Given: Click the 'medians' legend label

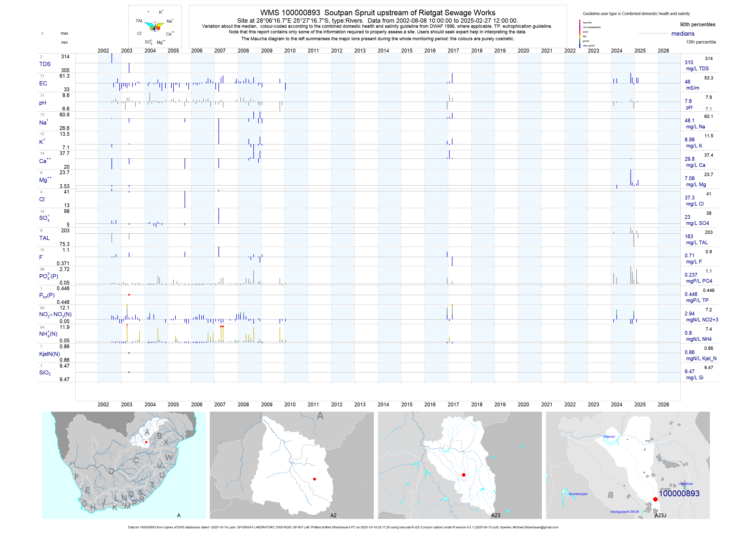Looking at the screenshot, I should pyautogui.click(x=683, y=34).
